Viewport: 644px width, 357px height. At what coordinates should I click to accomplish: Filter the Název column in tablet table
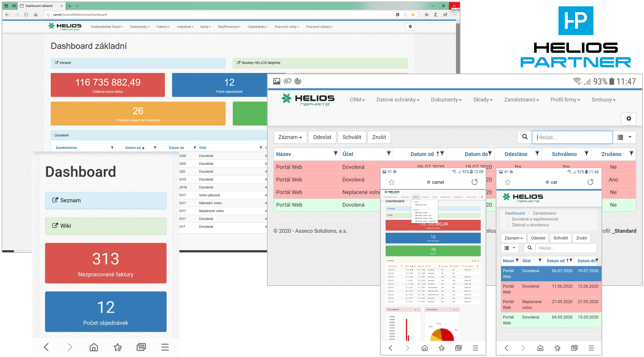(335, 153)
